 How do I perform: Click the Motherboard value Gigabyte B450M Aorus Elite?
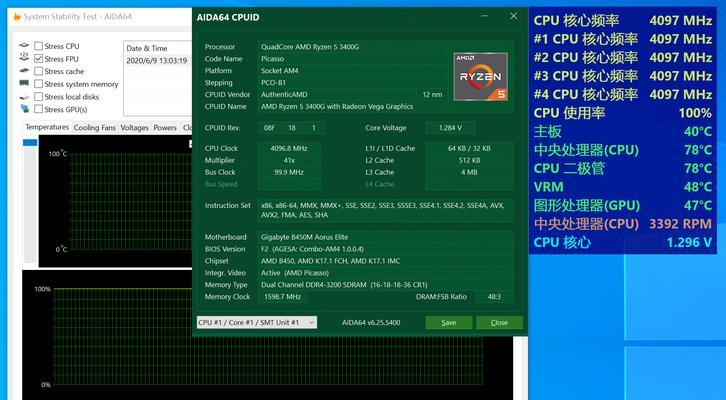click(304, 237)
